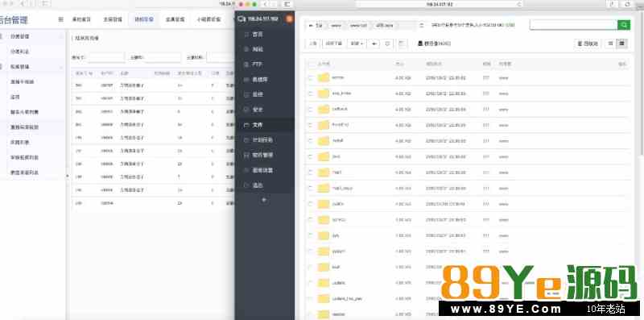Open the install folder icon
This screenshot has width=644, height=320.
(x=324, y=141)
